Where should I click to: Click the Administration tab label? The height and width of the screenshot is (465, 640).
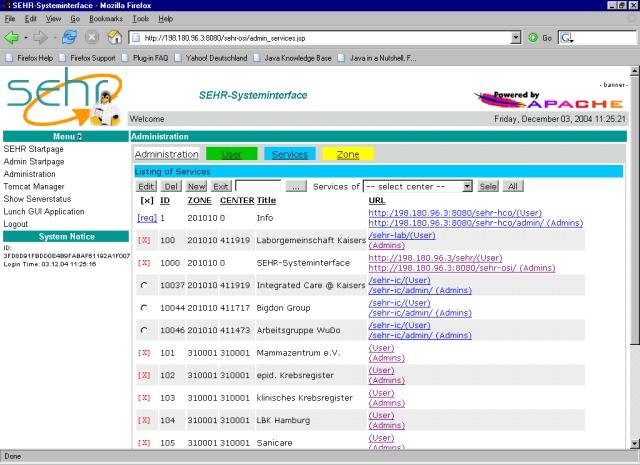(x=167, y=154)
